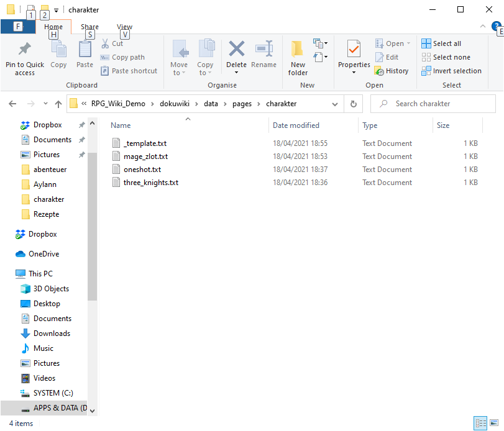Click the Pin to Quick access icon
The width and height of the screenshot is (504, 431).
(x=25, y=49)
